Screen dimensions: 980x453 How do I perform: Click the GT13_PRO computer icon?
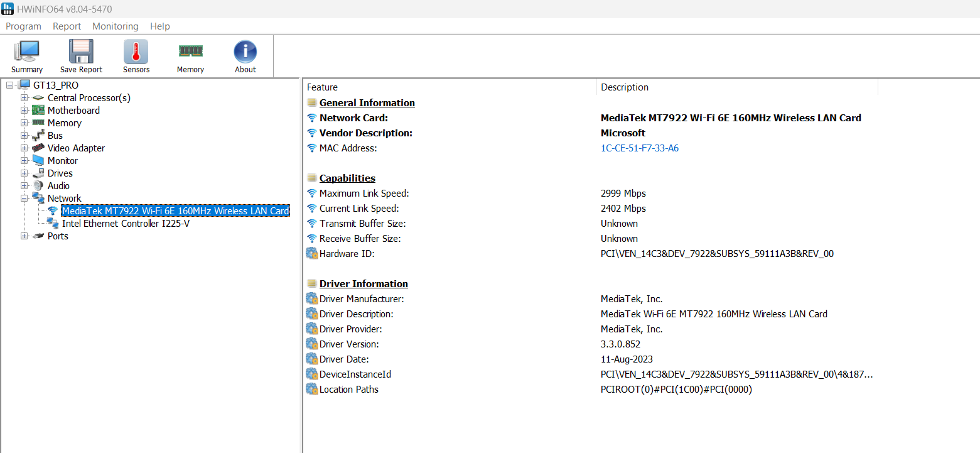pos(24,85)
